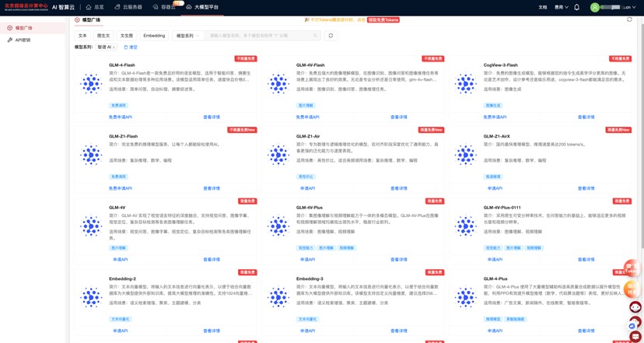Click 不限量免费 badge on GLM-4-Flash
Screen dimensions: 644x343
(246, 59)
